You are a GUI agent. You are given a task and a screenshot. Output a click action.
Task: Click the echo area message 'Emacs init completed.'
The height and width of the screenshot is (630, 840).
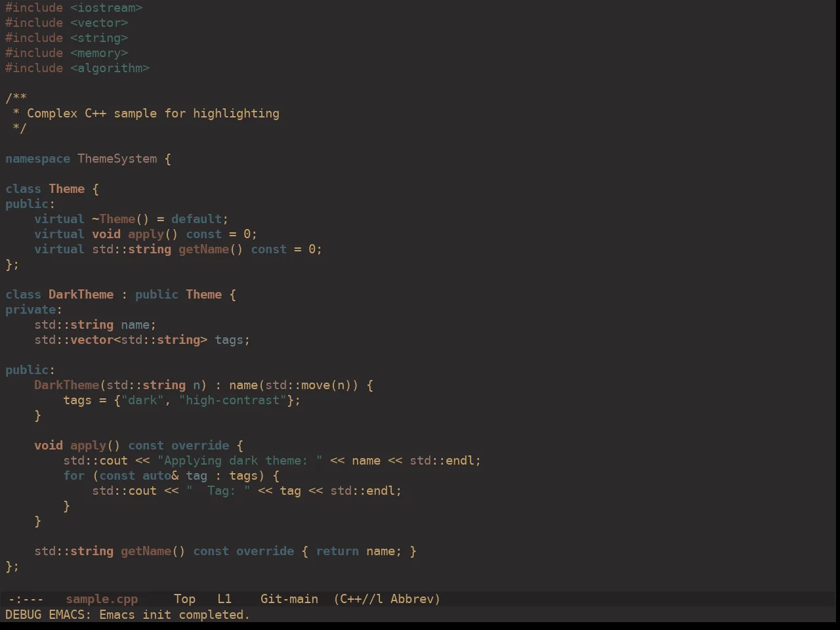[x=175, y=615]
